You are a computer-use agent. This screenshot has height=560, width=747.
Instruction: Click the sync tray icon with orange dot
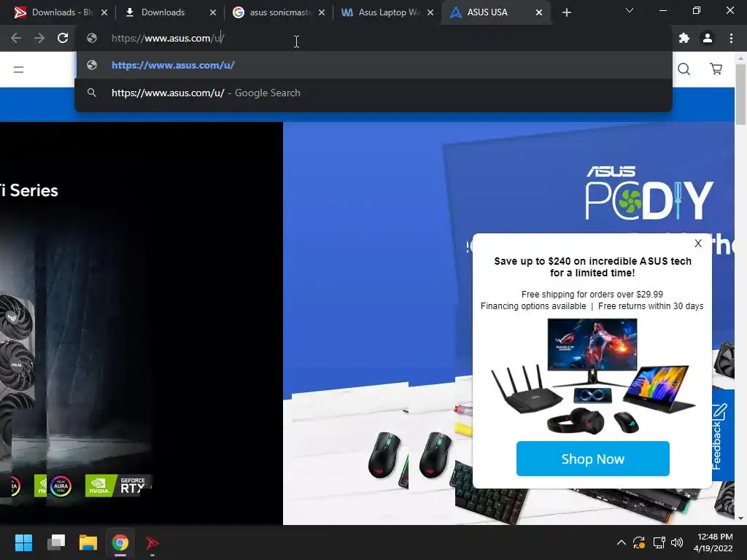639,542
